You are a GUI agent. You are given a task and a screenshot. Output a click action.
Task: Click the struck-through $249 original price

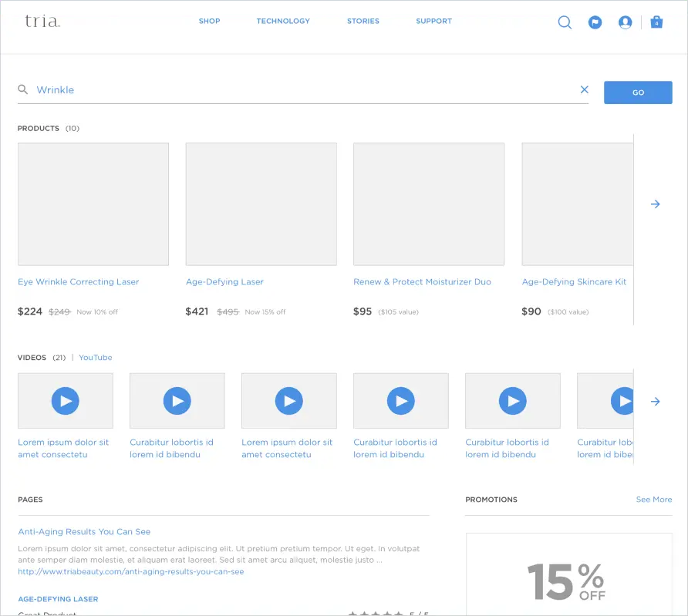[x=59, y=311]
